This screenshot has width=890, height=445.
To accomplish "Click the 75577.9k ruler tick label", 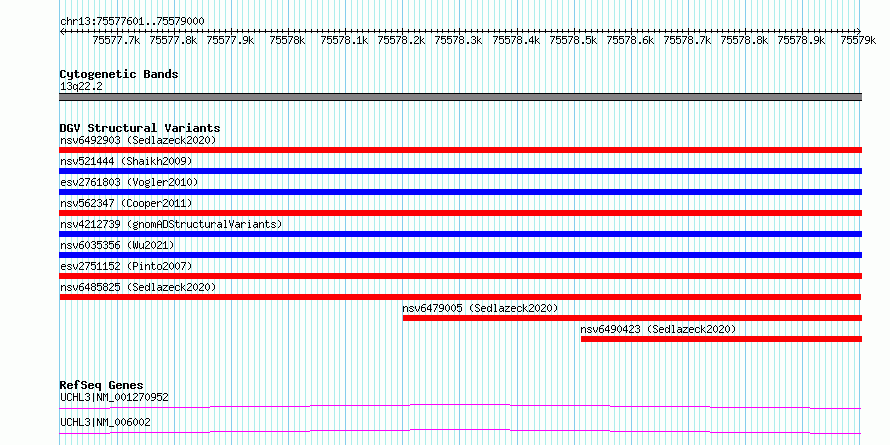I will point(230,40).
